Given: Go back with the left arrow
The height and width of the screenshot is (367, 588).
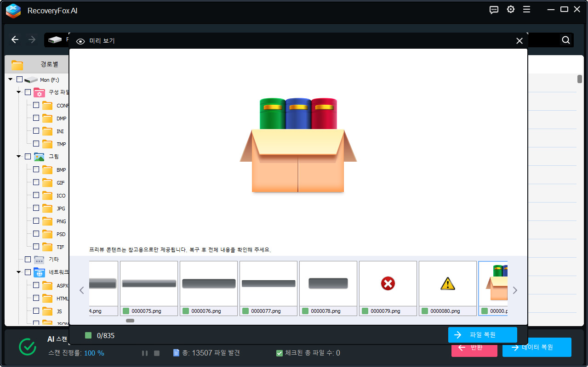Looking at the screenshot, I should pos(15,40).
